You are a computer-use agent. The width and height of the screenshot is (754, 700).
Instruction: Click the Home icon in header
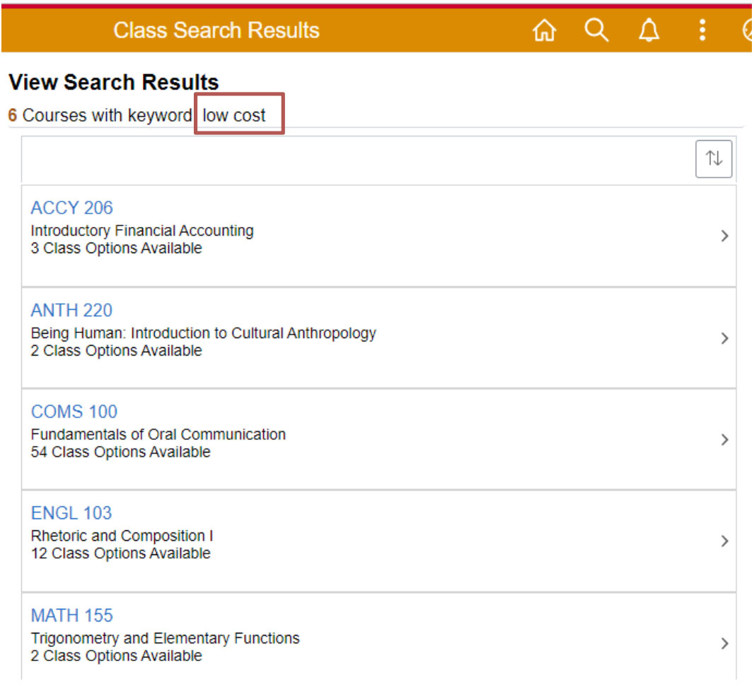click(544, 30)
